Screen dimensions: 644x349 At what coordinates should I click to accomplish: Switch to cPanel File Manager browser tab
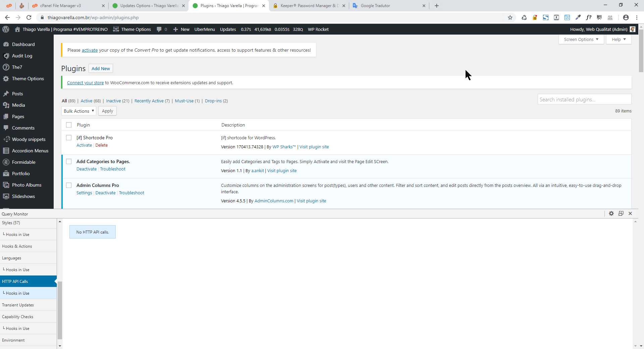click(68, 6)
